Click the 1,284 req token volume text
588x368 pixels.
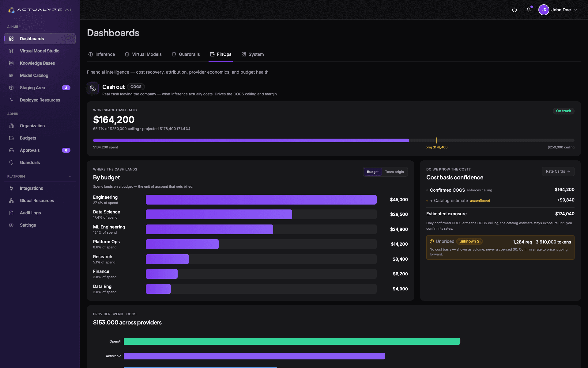coord(542,242)
